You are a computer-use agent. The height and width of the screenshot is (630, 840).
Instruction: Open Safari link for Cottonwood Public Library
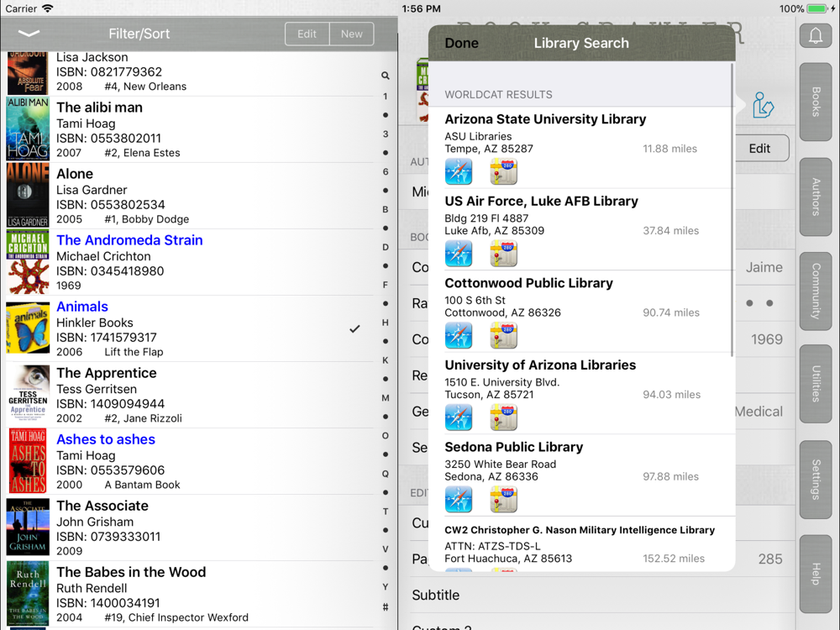click(x=459, y=335)
